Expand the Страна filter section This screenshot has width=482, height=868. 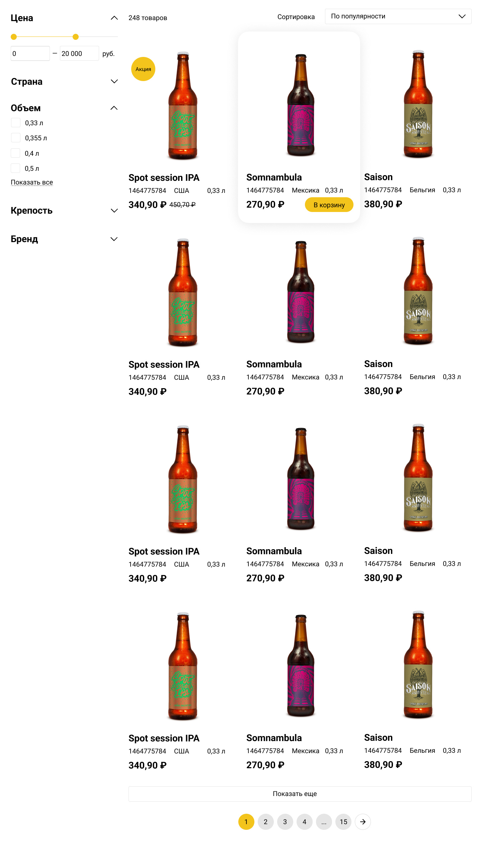114,82
